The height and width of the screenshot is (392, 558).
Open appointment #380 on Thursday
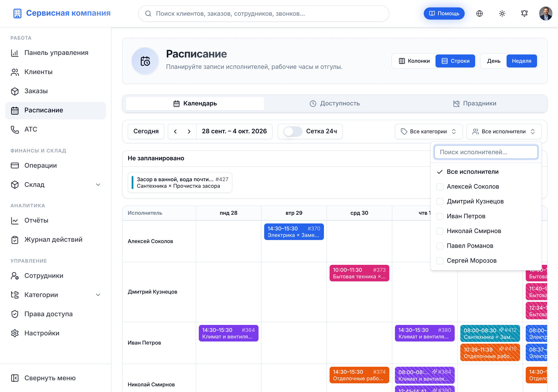click(x=425, y=333)
